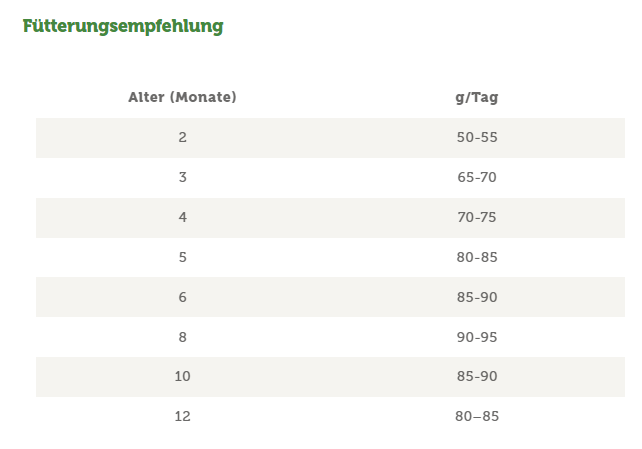This screenshot has height=449, width=642.
Task: Click the age cell showing 12 months
Action: pos(182,416)
